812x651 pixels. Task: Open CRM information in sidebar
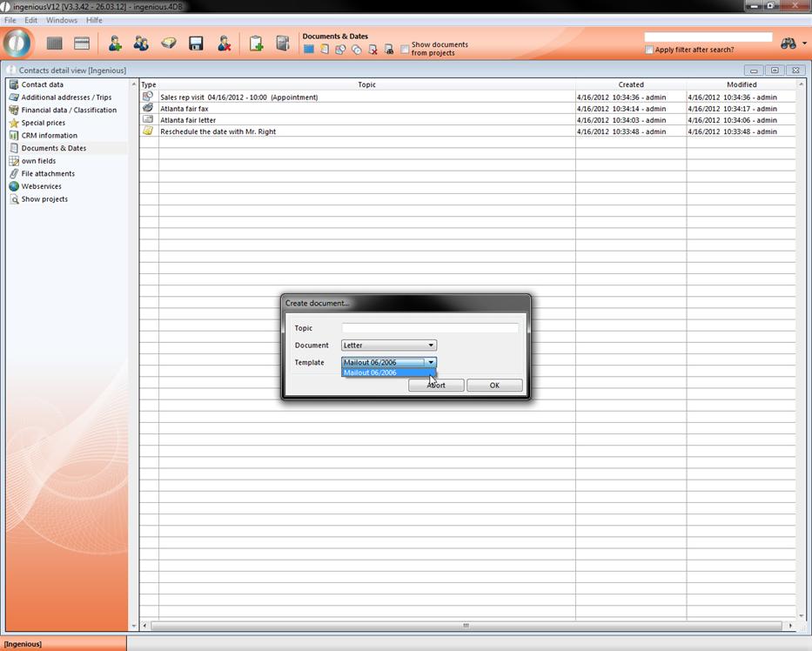coord(49,136)
